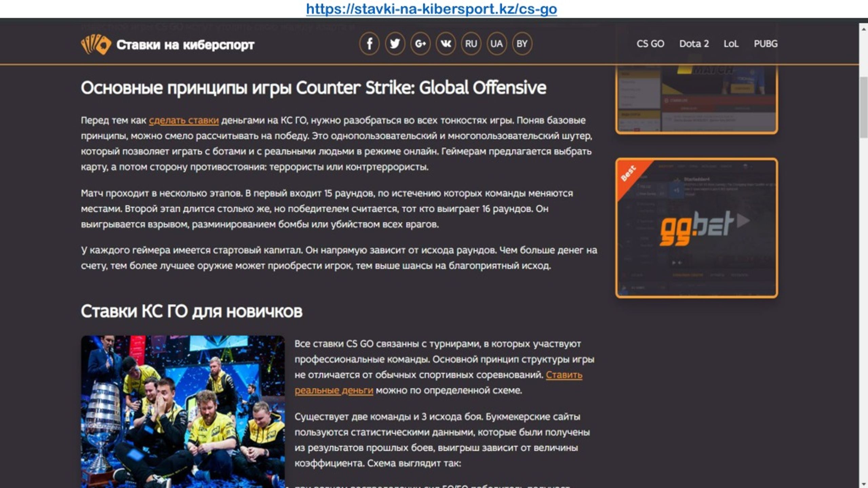Click the vertical scrollbar thumb
This screenshot has height=488, width=868.
tap(864, 107)
